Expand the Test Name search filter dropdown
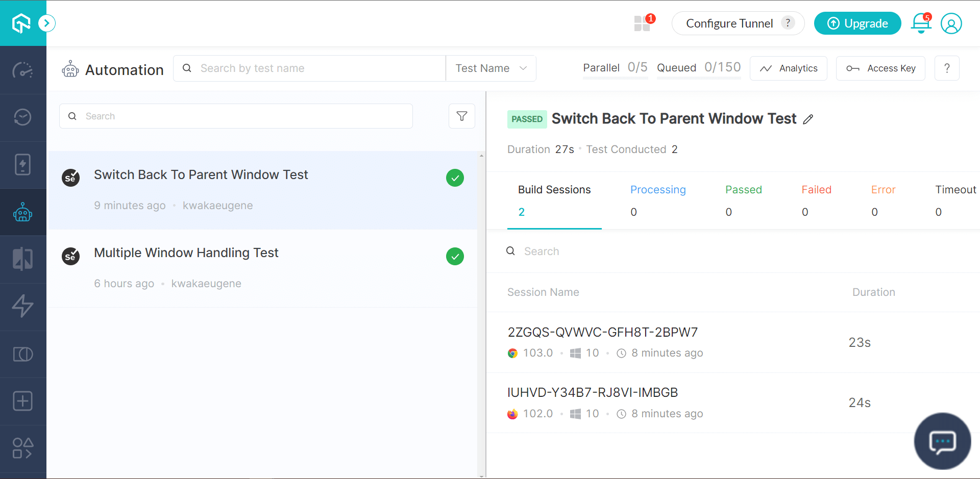980x479 pixels. [490, 68]
